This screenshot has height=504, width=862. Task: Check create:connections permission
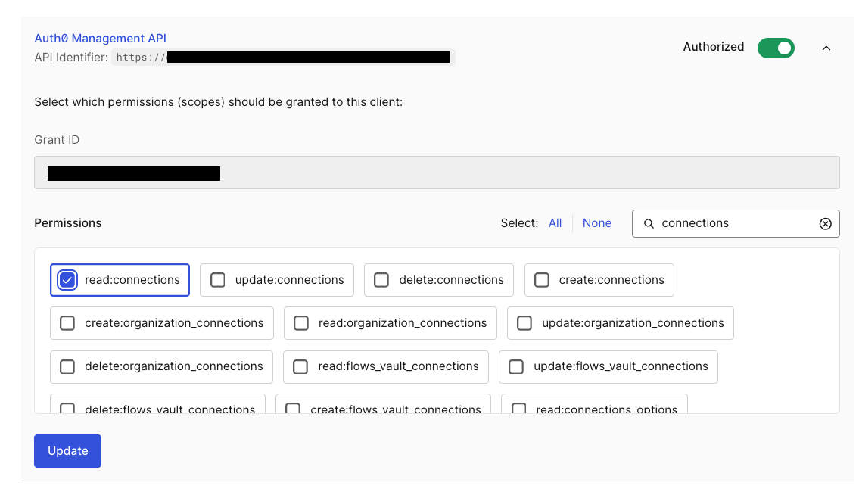(x=542, y=280)
